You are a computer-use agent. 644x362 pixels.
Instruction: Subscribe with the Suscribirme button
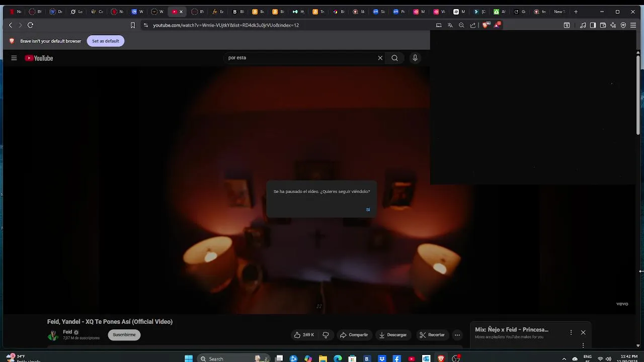pos(124,335)
